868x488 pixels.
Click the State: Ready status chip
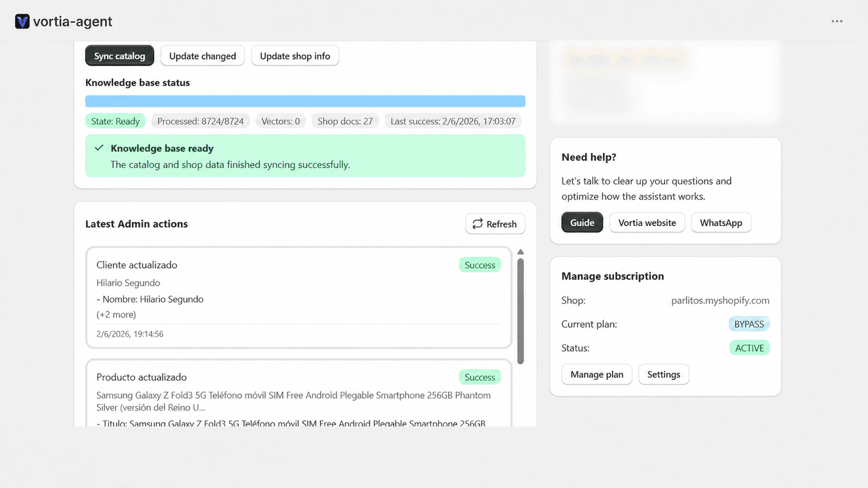coord(116,121)
